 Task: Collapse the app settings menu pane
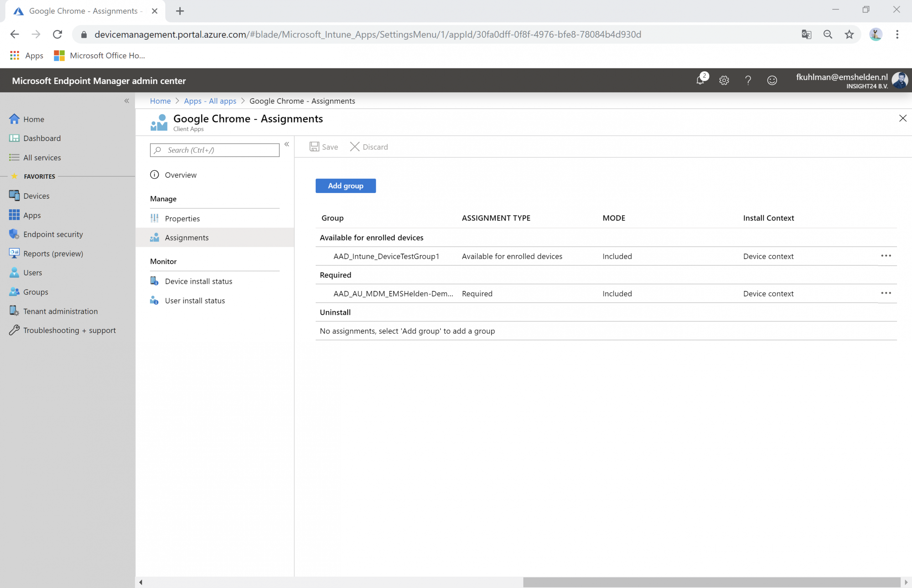(287, 144)
